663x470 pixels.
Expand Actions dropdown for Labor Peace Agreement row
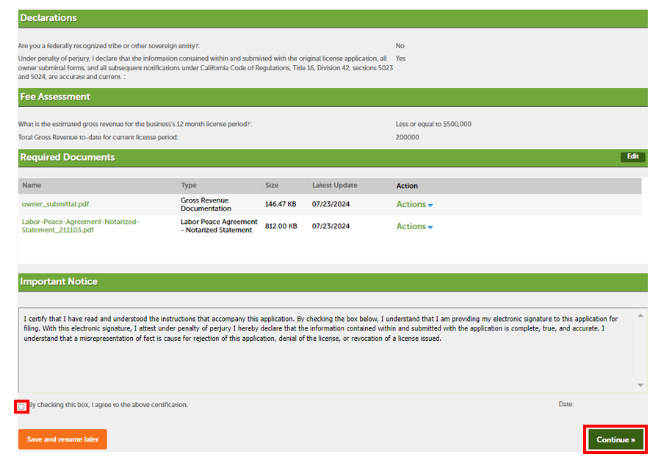(414, 226)
